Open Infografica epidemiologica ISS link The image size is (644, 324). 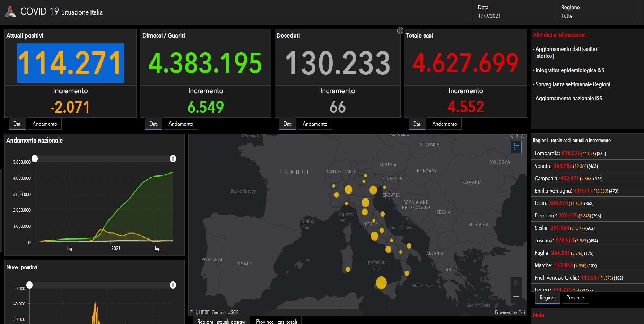coord(569,70)
